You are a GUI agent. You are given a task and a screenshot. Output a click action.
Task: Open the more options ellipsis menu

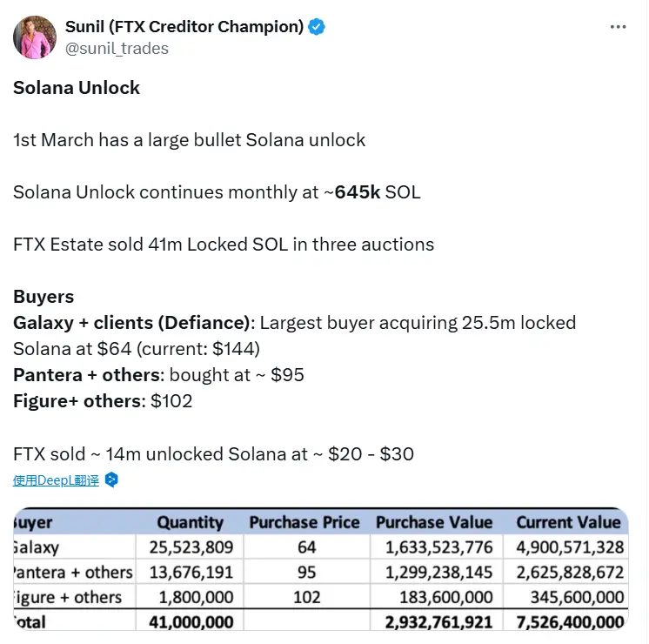click(x=619, y=26)
